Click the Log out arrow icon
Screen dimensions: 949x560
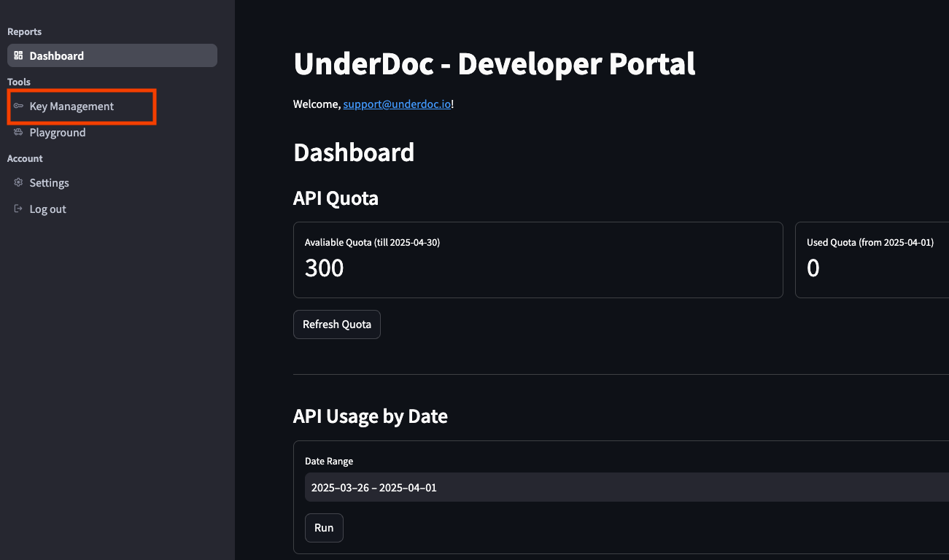point(18,209)
